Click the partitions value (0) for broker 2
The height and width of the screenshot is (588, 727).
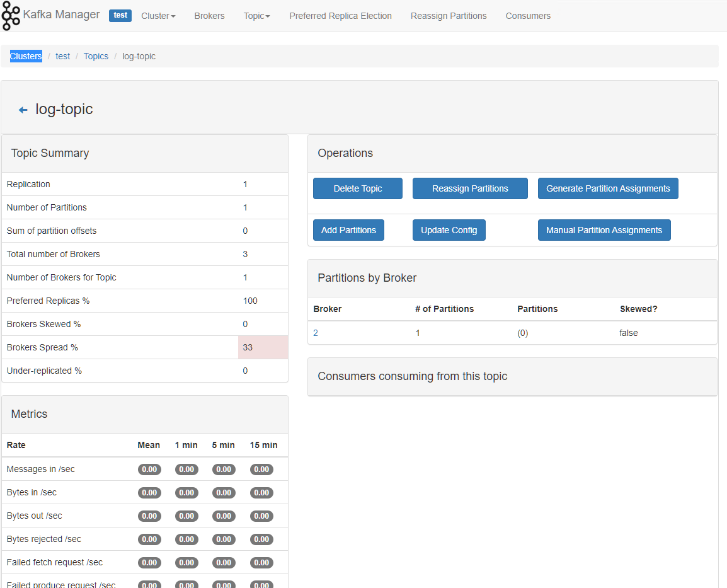tap(522, 333)
